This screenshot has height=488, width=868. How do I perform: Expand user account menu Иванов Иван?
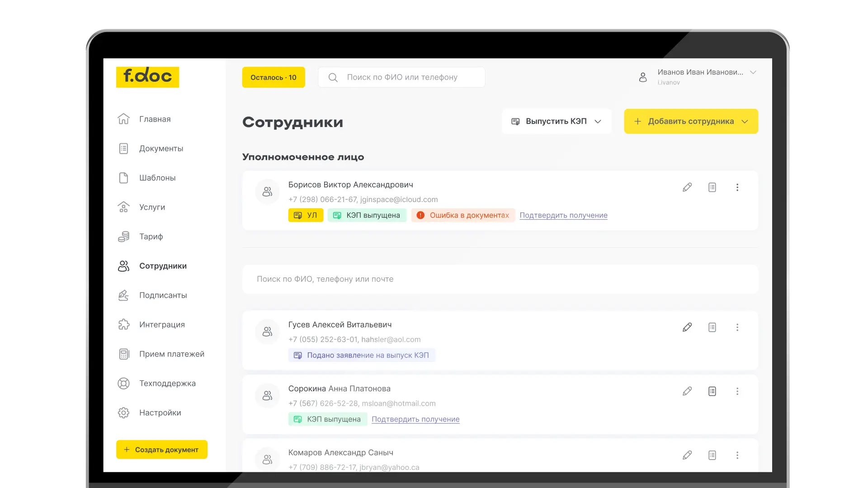[753, 72]
